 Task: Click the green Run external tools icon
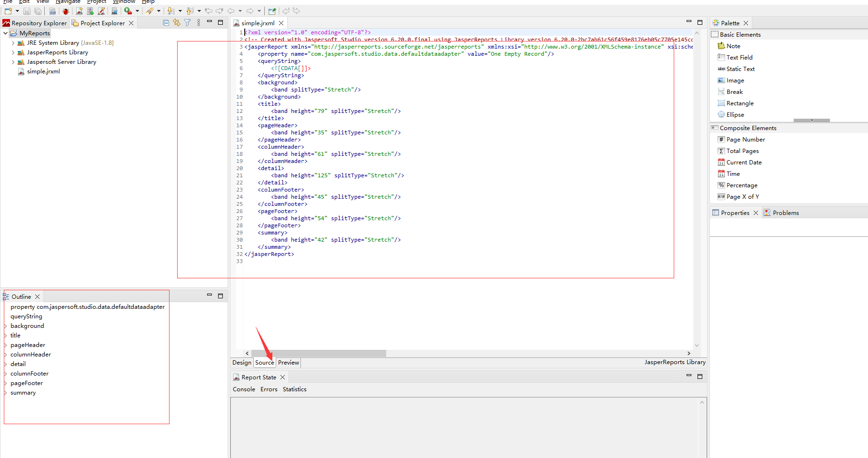(x=128, y=11)
